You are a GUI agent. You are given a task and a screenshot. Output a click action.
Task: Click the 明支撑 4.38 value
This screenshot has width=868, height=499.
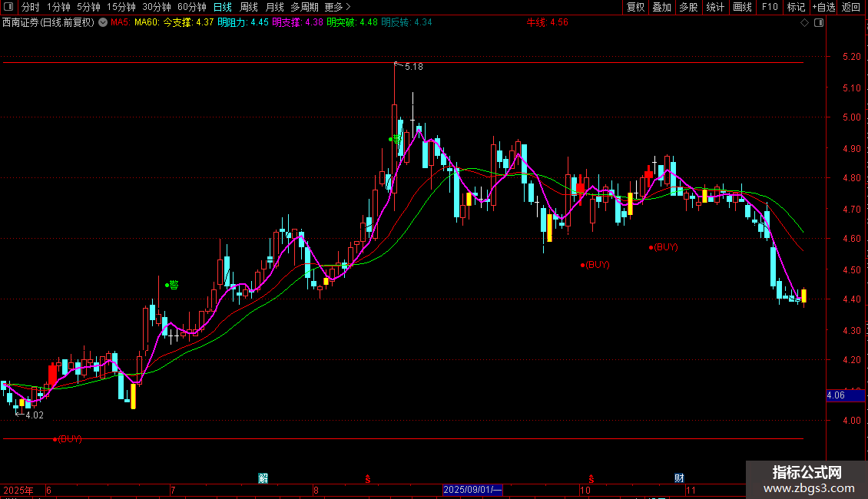pyautogui.click(x=298, y=22)
